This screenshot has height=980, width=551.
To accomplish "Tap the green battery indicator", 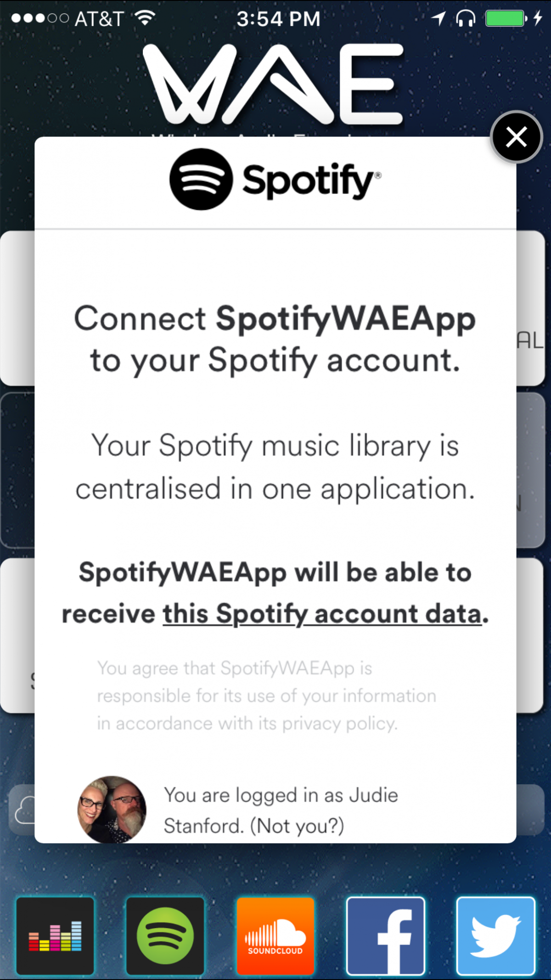I will point(505,18).
